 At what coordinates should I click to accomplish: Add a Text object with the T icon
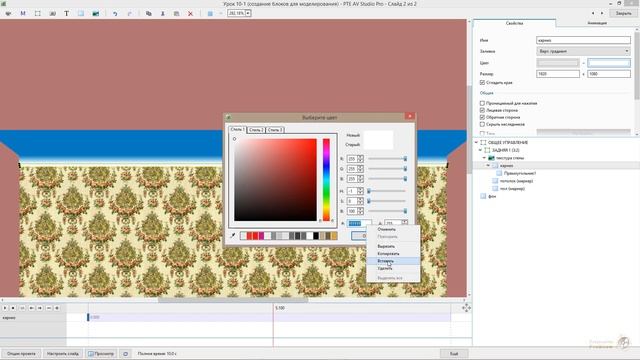click(67, 13)
